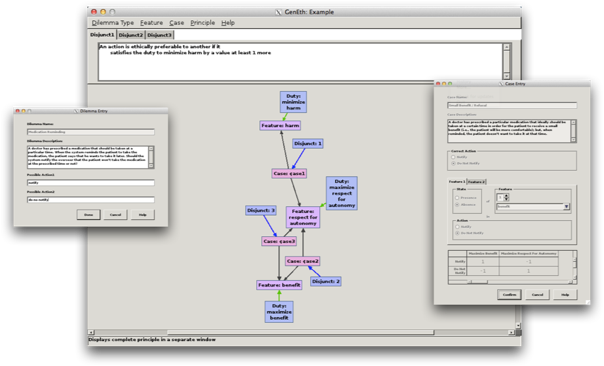Image resolution: width=604 pixels, height=366 pixels.
Task: Switch to the Disjunct2 tab
Action: click(131, 35)
